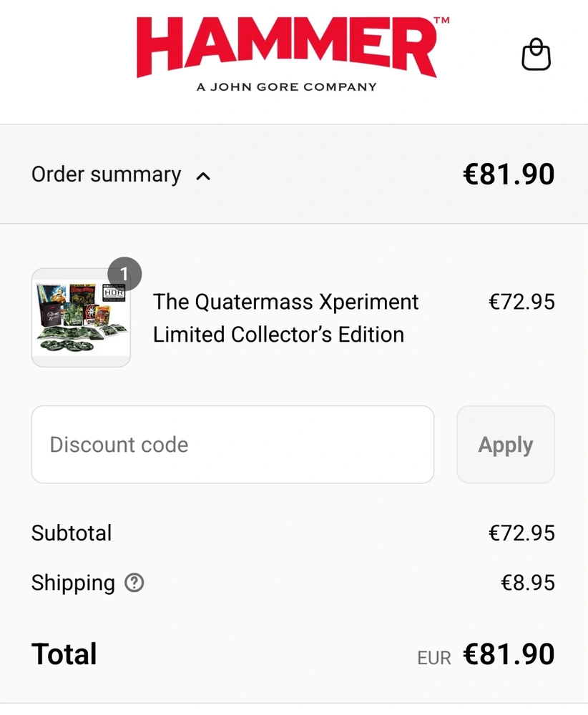Open the shopping bag cart icon
The width and height of the screenshot is (588, 715).
click(536, 55)
